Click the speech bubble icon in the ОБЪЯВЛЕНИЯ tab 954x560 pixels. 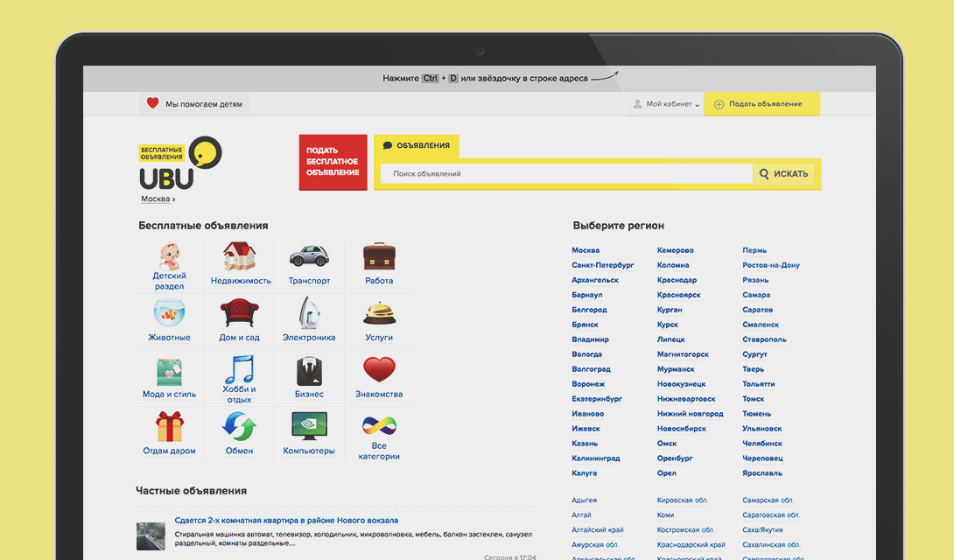(x=388, y=145)
